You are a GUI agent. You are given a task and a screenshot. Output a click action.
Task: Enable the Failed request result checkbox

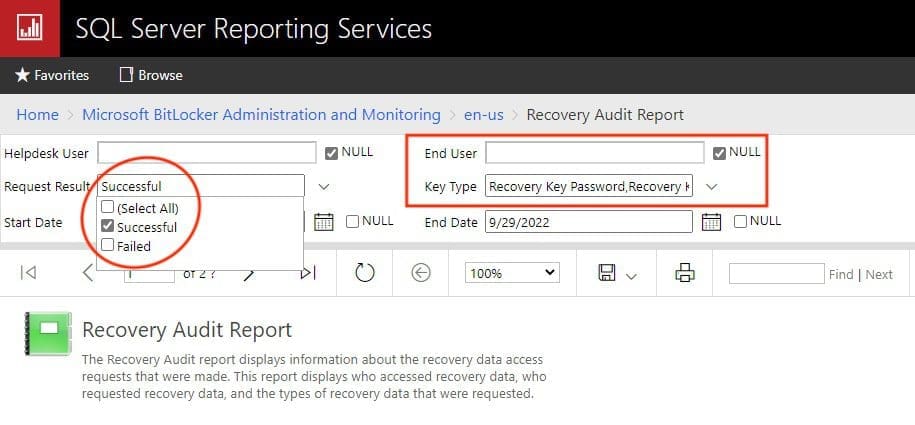pyautogui.click(x=108, y=246)
